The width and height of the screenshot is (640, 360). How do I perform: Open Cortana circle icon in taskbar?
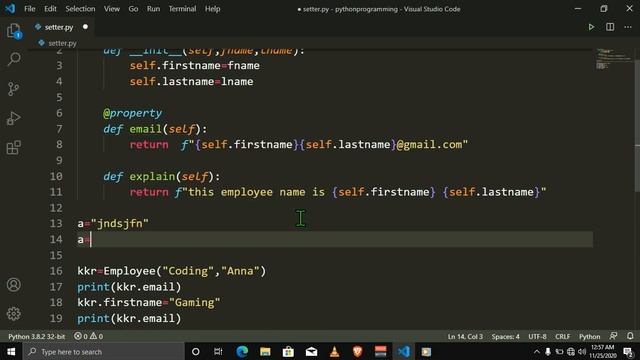pyautogui.click(x=196, y=351)
